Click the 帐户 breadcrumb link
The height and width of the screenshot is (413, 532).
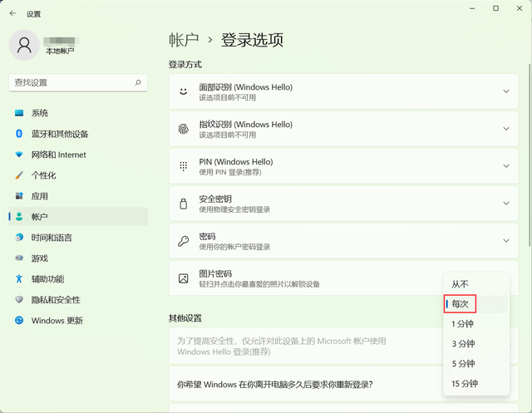[x=184, y=40]
